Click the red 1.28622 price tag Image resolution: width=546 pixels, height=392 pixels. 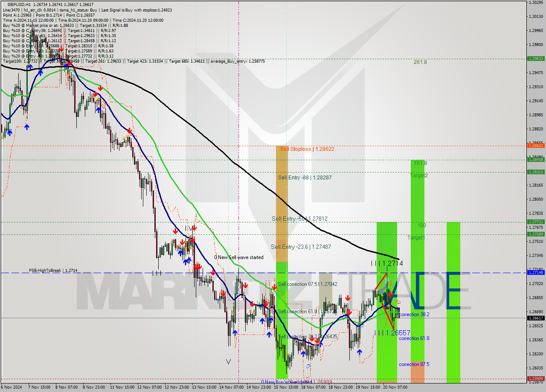point(535,146)
